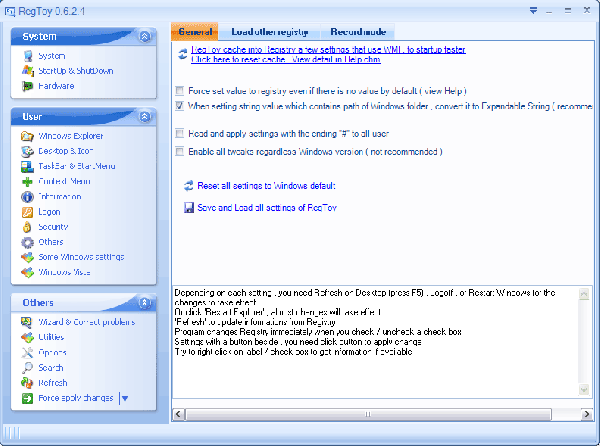Open the Force apply changes dropdown arrow
The height and width of the screenshot is (446, 600).
coord(125,398)
